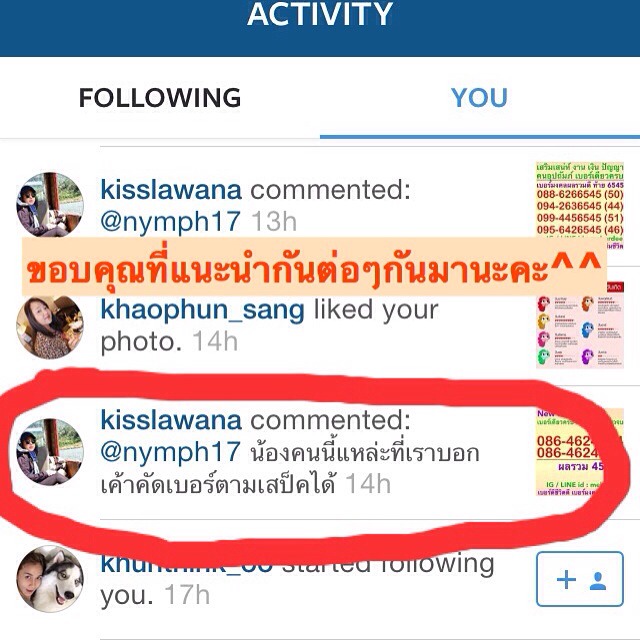Open kisslawana username in the 14h comment
The image size is (640, 640).
[x=171, y=420]
